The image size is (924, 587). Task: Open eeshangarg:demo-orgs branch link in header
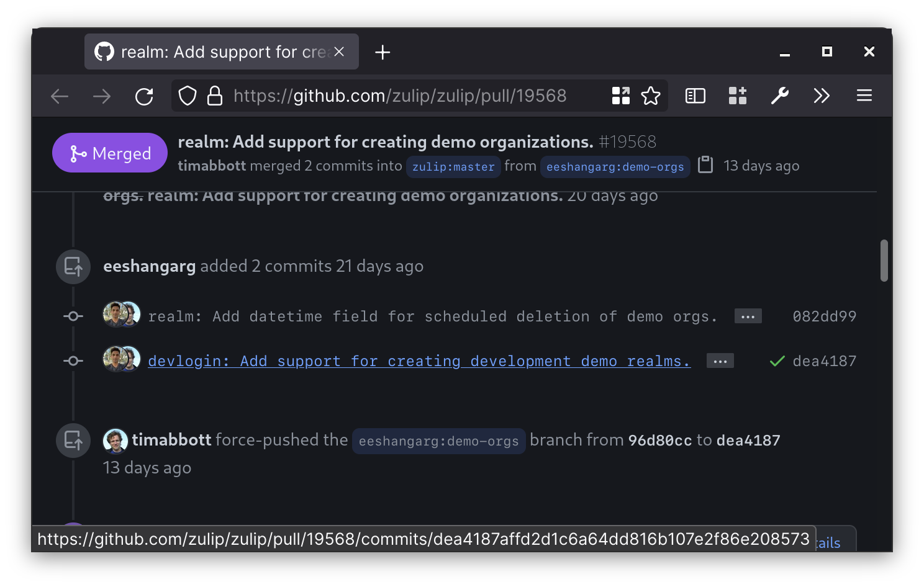pos(615,167)
